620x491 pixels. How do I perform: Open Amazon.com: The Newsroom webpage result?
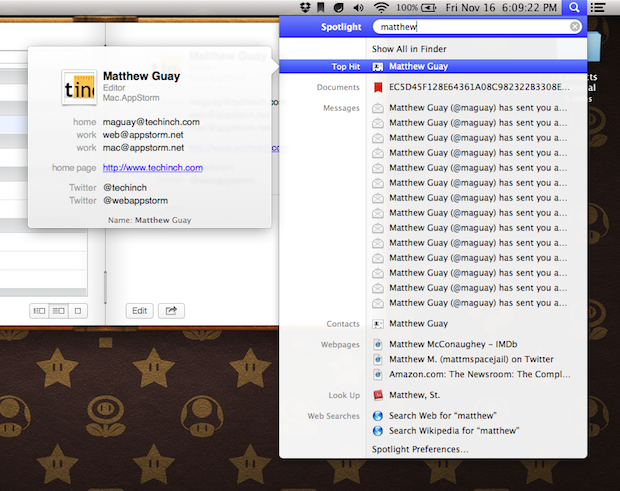pos(480,374)
